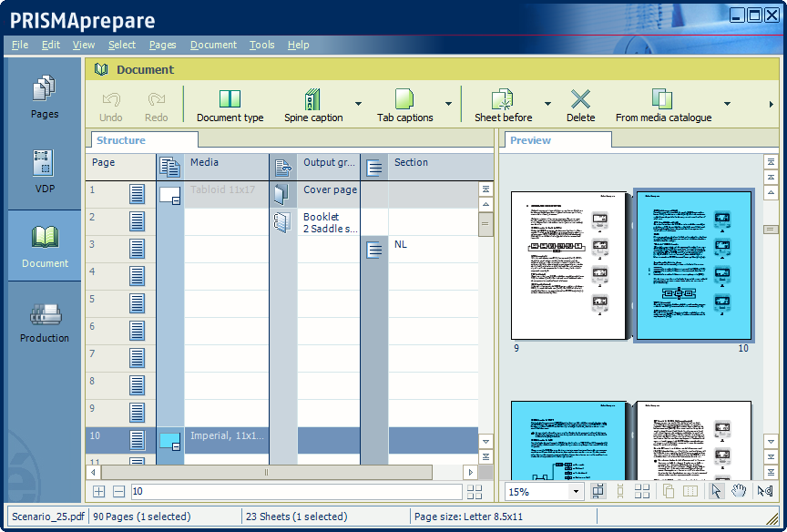Click the pointer-with-measure tool in Preview toolbar
787x532 pixels.
tap(765, 491)
